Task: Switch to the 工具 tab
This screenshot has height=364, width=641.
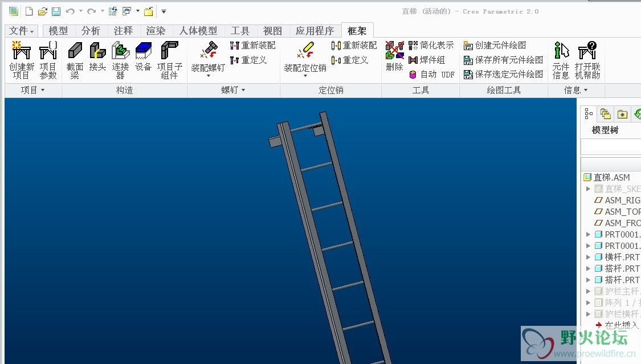Action: (x=240, y=31)
